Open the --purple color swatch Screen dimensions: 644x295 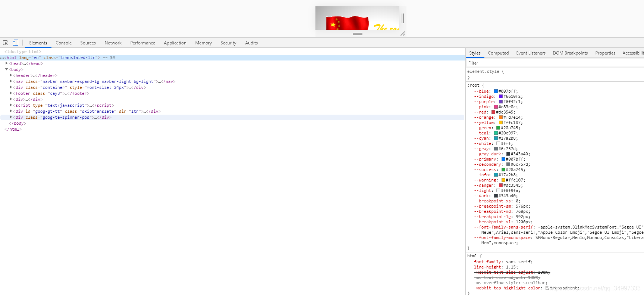pyautogui.click(x=501, y=102)
